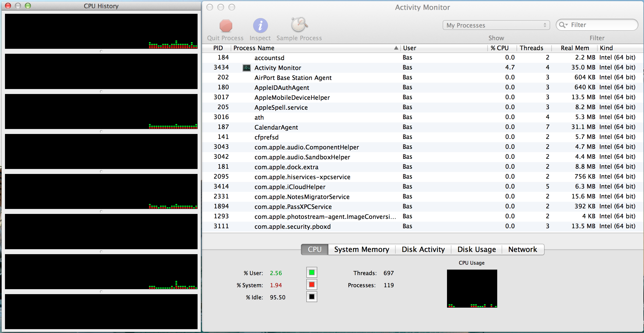The width and height of the screenshot is (644, 333).
Task: Click the Processes count 119
Action: pos(388,285)
